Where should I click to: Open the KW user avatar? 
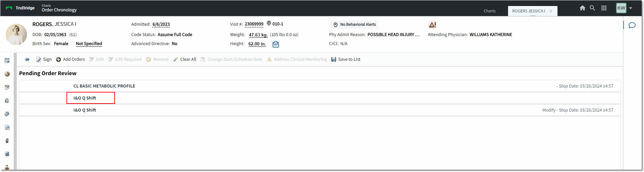(621, 8)
